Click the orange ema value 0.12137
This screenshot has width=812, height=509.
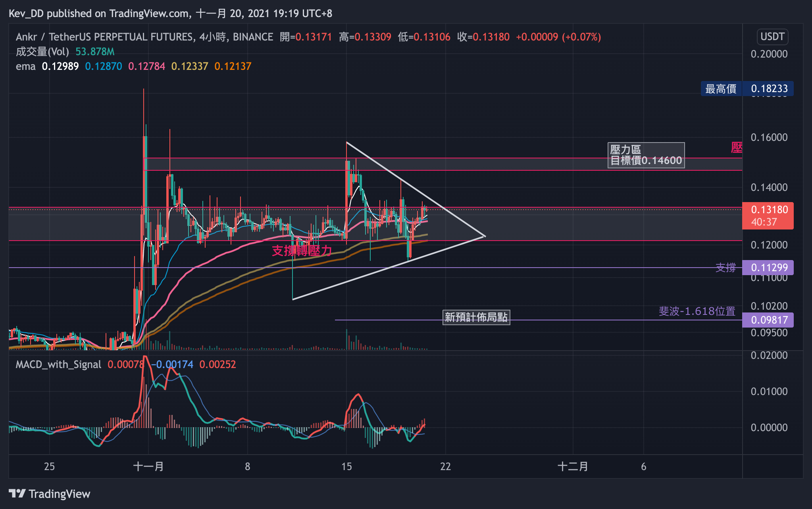tap(233, 66)
